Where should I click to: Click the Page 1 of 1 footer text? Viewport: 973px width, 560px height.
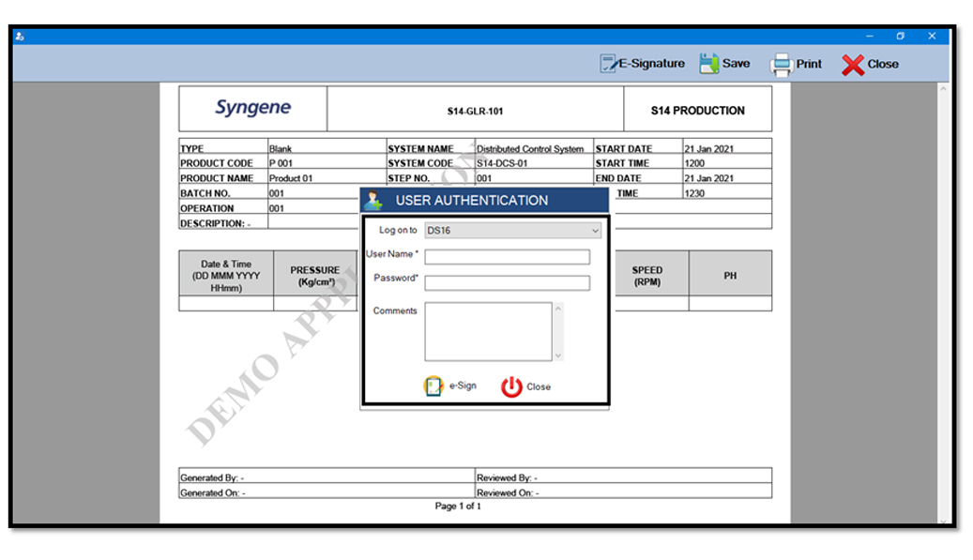pos(458,506)
